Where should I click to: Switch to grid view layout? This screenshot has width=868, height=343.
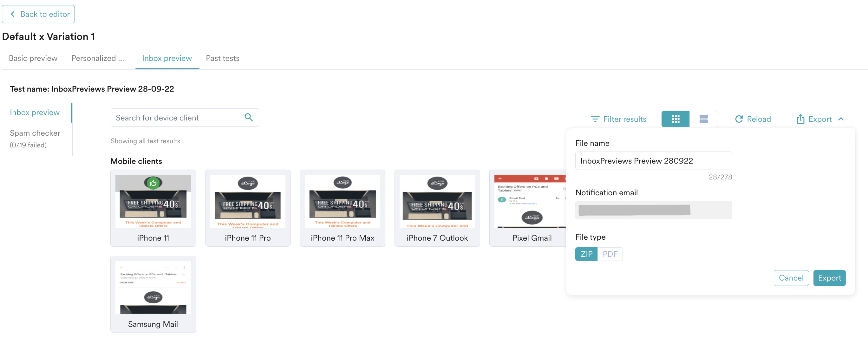point(675,119)
